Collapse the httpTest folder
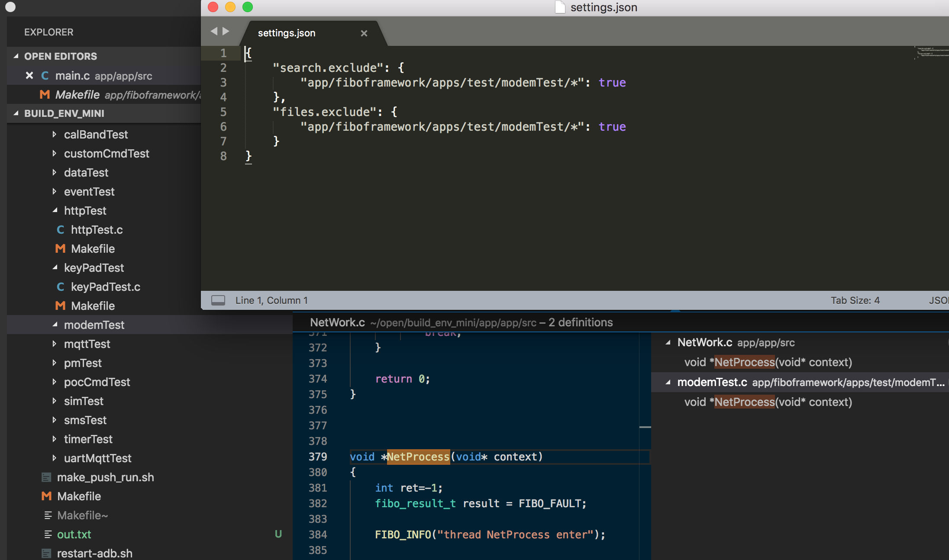Image resolution: width=949 pixels, height=560 pixels. (55, 211)
